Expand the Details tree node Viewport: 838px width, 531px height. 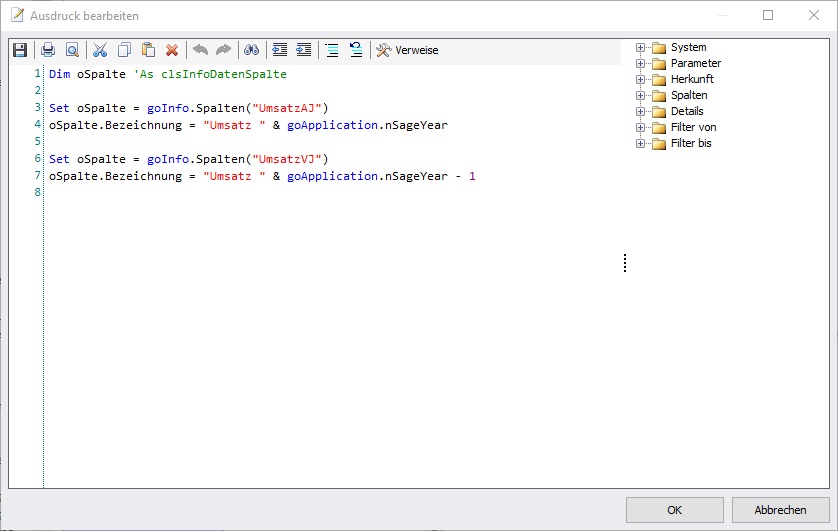click(640, 112)
